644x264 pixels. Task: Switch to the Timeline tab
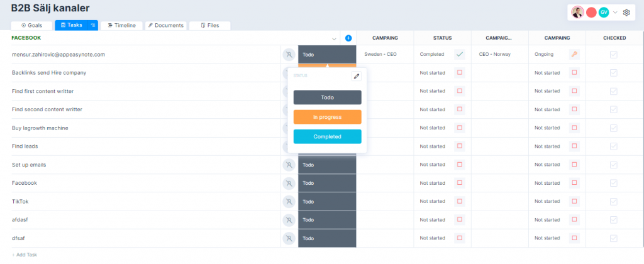pos(121,25)
